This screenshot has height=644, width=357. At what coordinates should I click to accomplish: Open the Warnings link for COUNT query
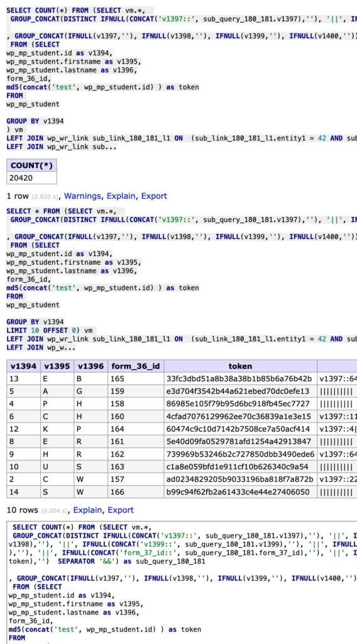(x=84, y=196)
